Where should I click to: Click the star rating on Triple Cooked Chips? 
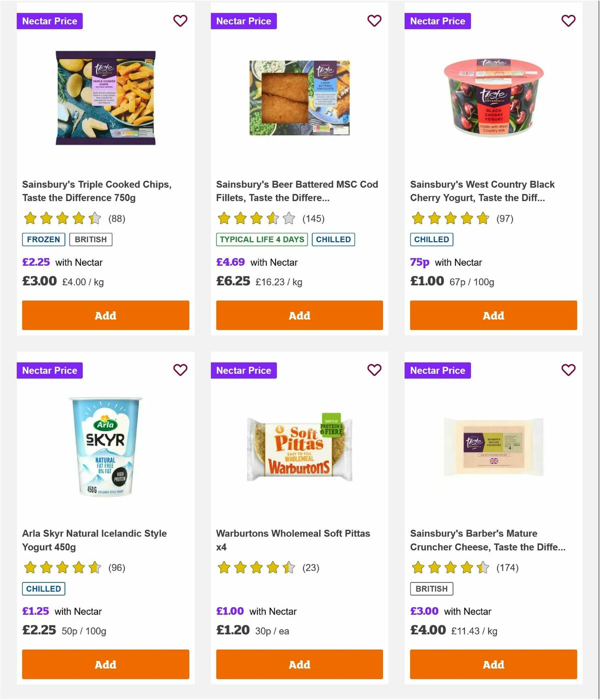click(62, 218)
